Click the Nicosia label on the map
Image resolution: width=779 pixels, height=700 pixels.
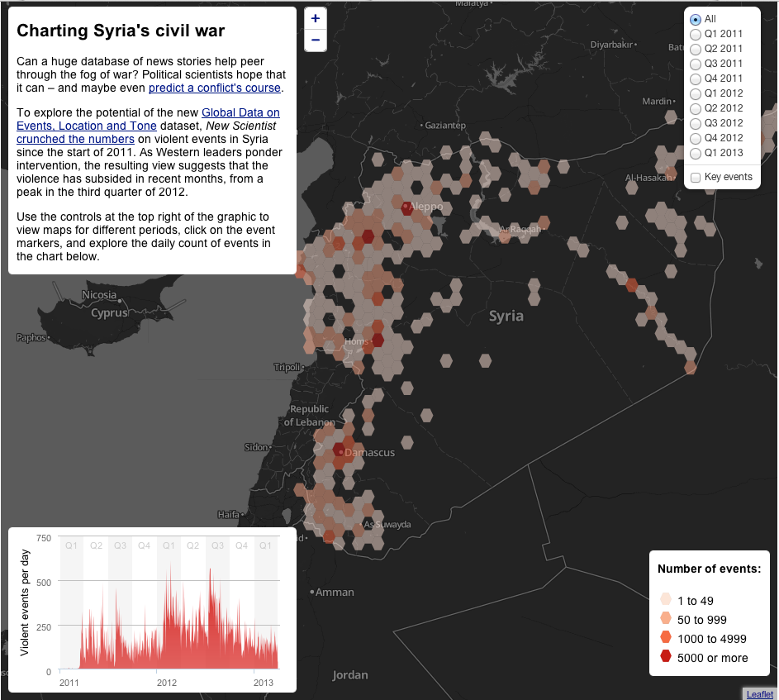tap(99, 295)
